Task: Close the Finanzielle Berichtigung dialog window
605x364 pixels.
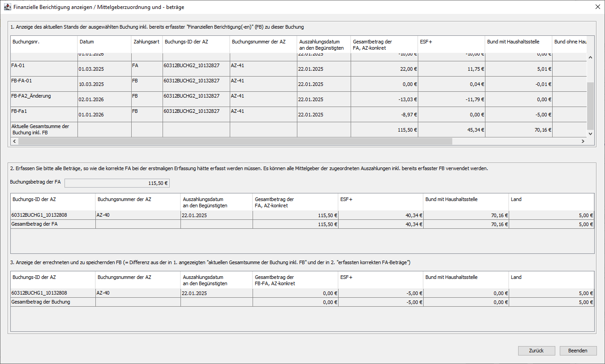Action: click(x=597, y=7)
